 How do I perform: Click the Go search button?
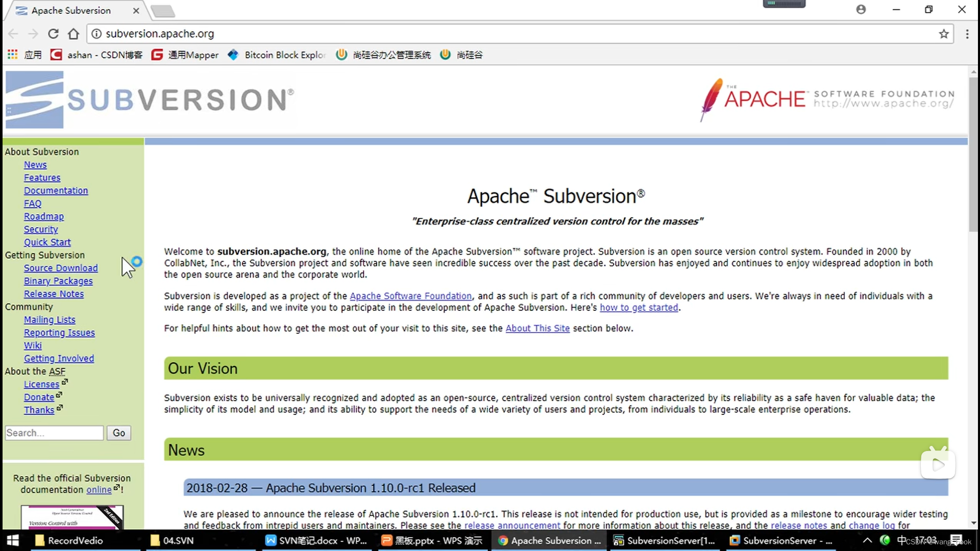118,433
